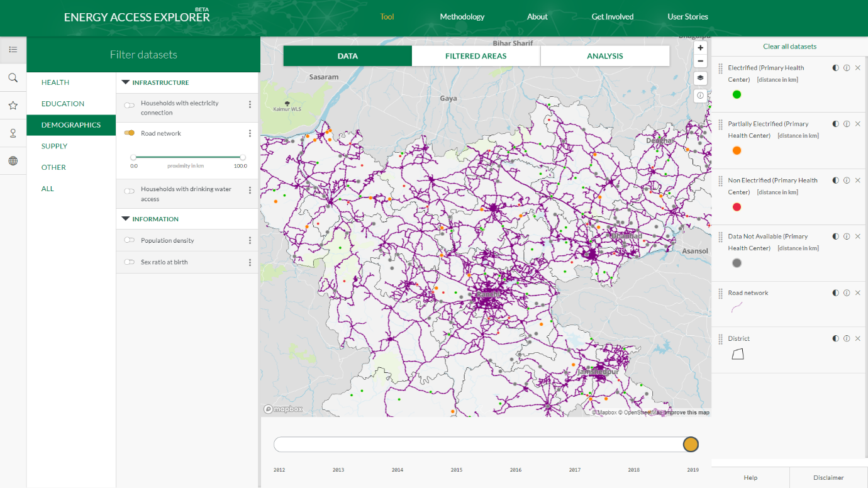
Task: Disable the Road network dataset toggle
Action: click(128, 133)
